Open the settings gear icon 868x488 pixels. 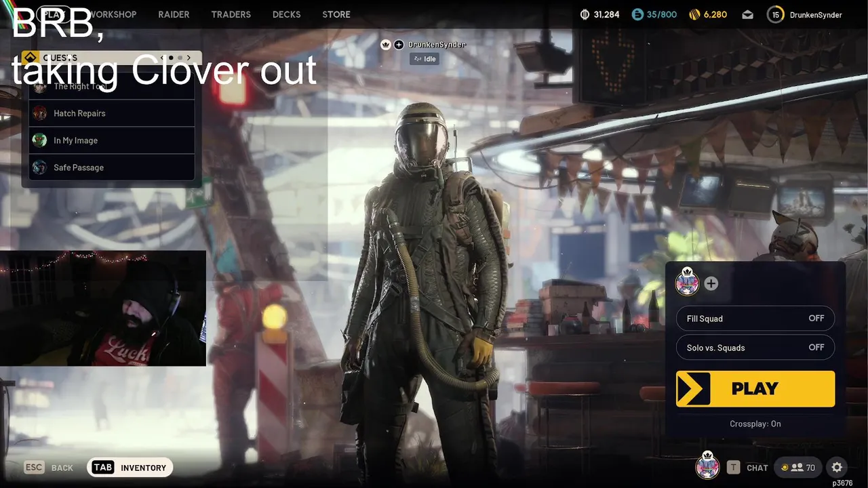point(837,468)
